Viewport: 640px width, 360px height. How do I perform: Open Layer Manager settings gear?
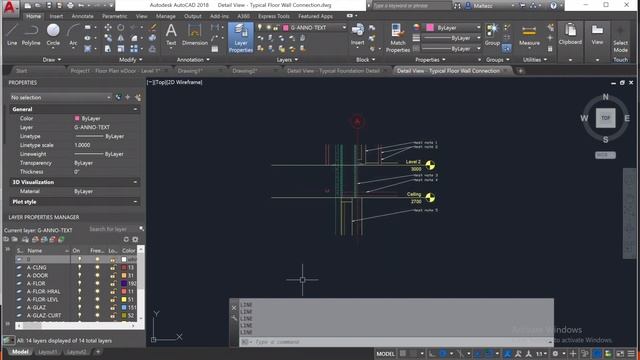[x=136, y=240]
